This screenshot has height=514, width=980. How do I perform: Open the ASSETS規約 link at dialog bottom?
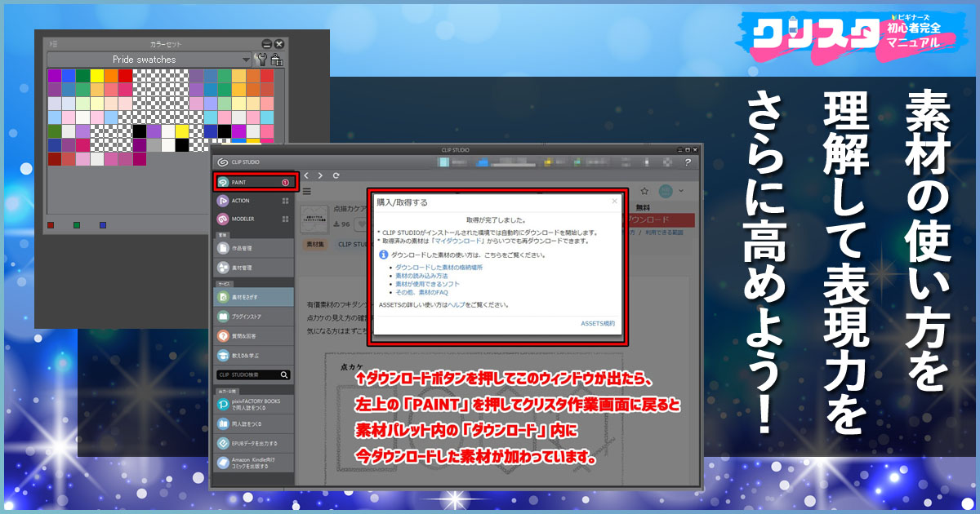pyautogui.click(x=599, y=323)
